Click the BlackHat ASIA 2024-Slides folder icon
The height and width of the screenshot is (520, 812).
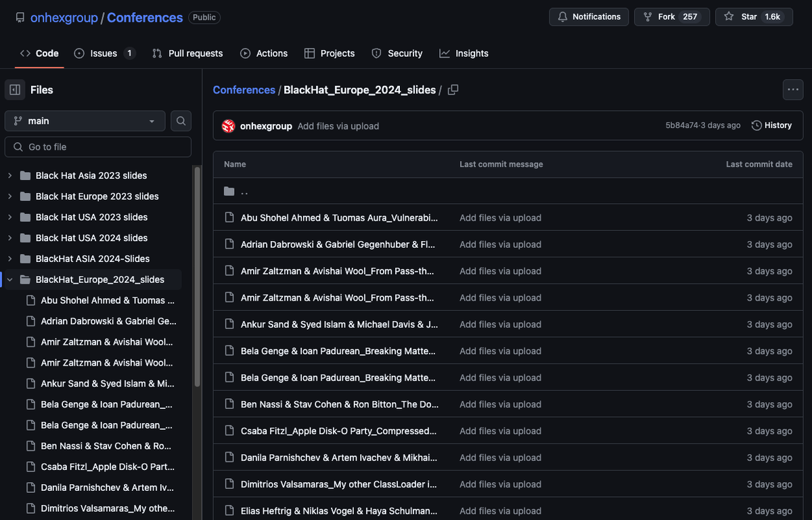pyautogui.click(x=25, y=259)
